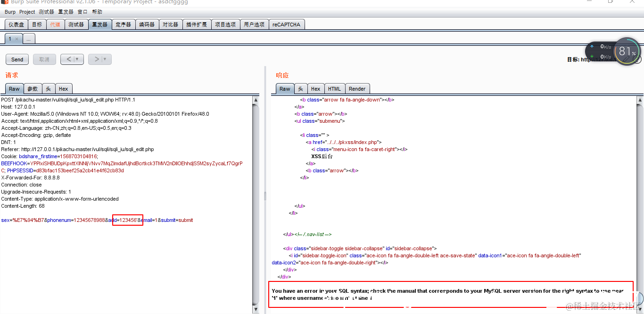Viewport: 644px width, 314px height.
Task: Switch to the 插件扩展 (extender) tab
Action: (x=196, y=25)
